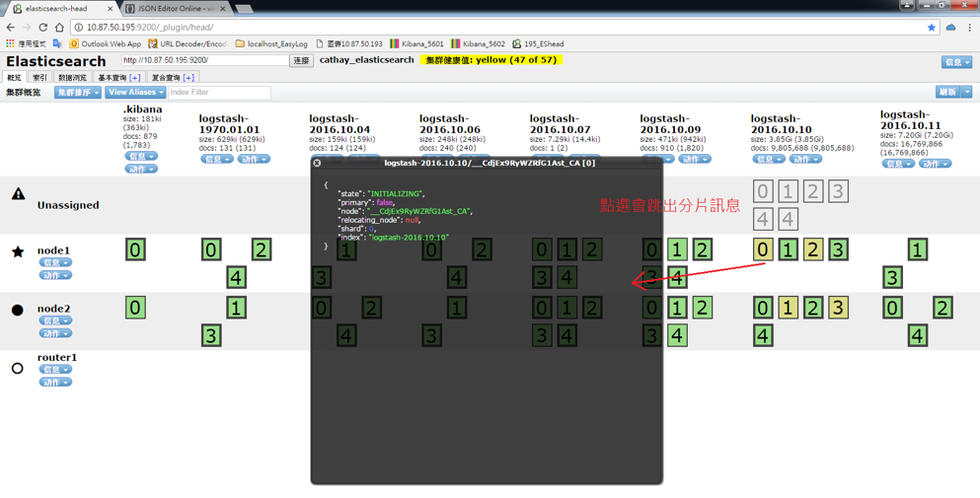Select initializing shard 0 of logstash-2016.10.10 on node1
This screenshot has width=980, height=498.
click(x=762, y=249)
